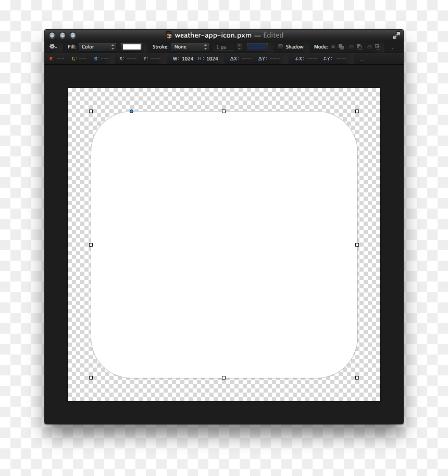
Task: Open the info bar overflow ellipsis
Action: [x=362, y=59]
